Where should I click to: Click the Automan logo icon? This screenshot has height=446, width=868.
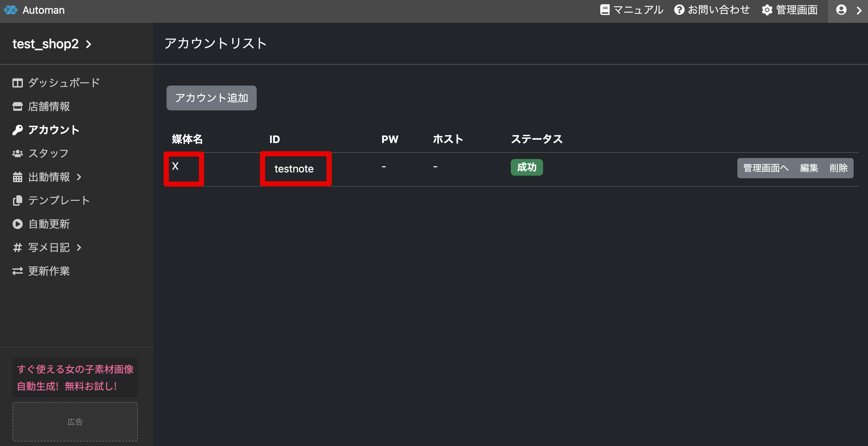coord(10,10)
